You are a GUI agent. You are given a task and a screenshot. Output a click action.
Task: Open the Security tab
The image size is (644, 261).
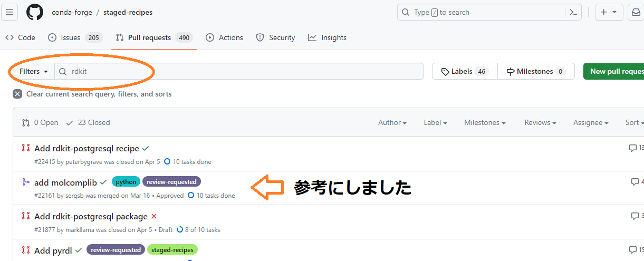275,37
